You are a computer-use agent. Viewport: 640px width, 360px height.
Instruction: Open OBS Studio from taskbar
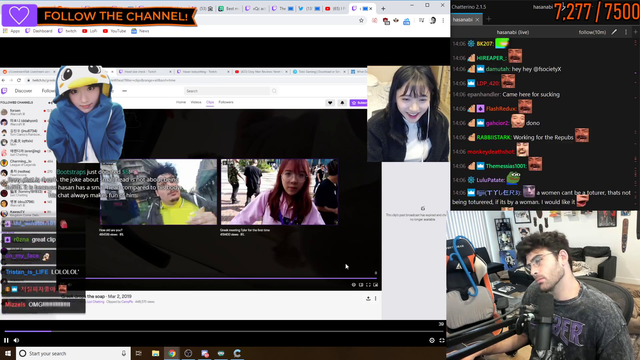[x=188, y=353]
